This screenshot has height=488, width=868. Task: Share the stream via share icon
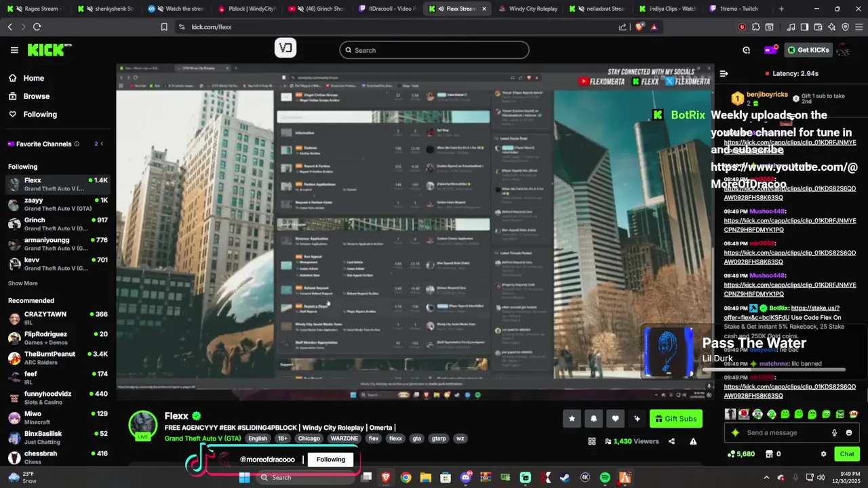(671, 441)
